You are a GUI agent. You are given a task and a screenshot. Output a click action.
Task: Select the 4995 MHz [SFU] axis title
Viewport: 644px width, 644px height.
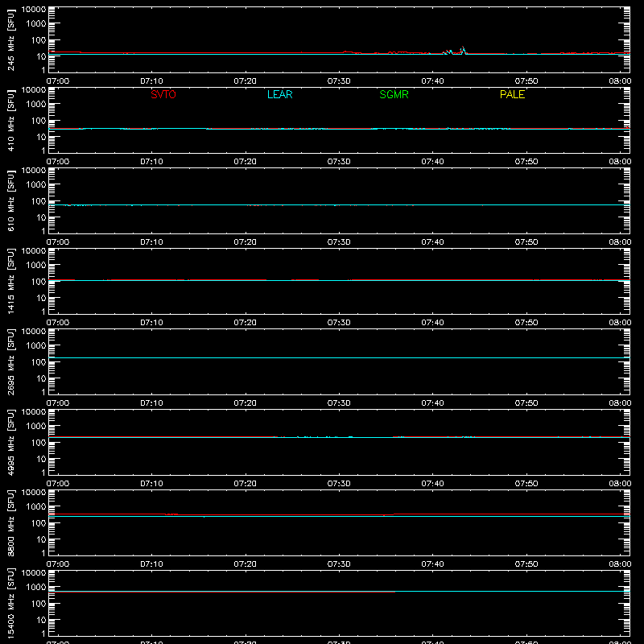tap(10, 442)
